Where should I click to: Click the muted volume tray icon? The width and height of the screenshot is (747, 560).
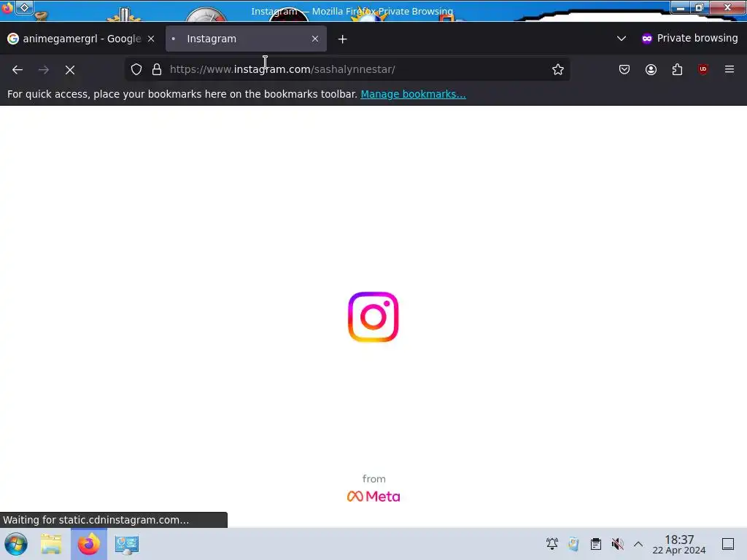coord(617,544)
